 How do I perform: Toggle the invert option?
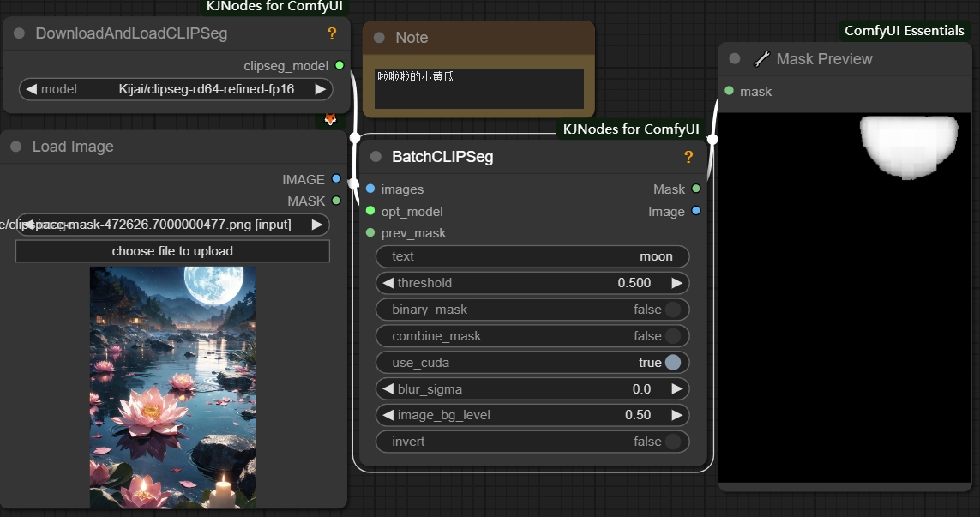click(673, 442)
